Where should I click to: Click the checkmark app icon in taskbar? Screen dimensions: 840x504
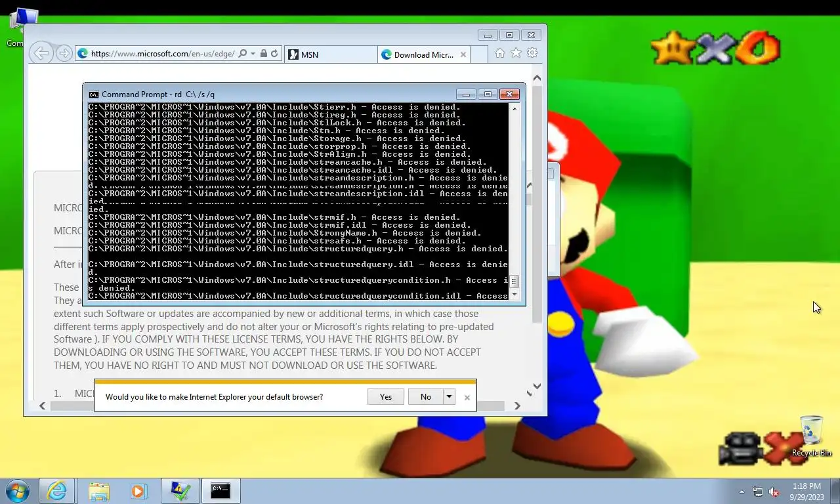click(x=180, y=491)
